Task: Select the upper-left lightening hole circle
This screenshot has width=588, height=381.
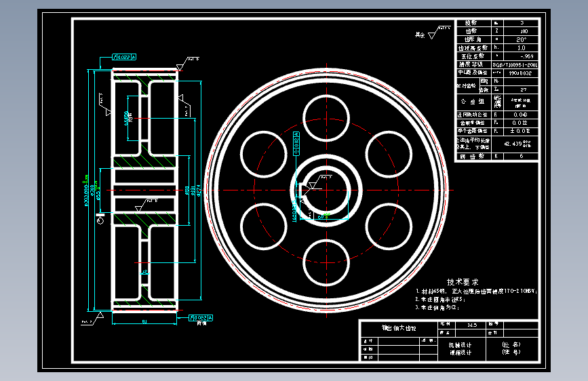Action: click(x=264, y=154)
